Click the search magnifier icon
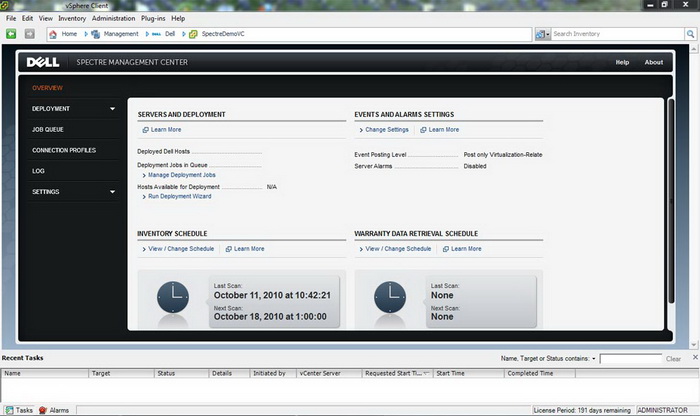 [x=691, y=34]
